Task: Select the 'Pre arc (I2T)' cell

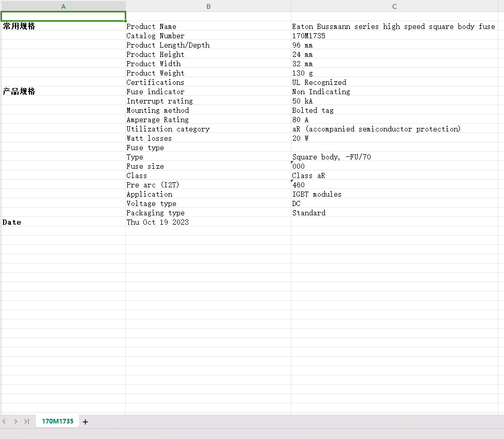Action: pyautogui.click(x=209, y=185)
